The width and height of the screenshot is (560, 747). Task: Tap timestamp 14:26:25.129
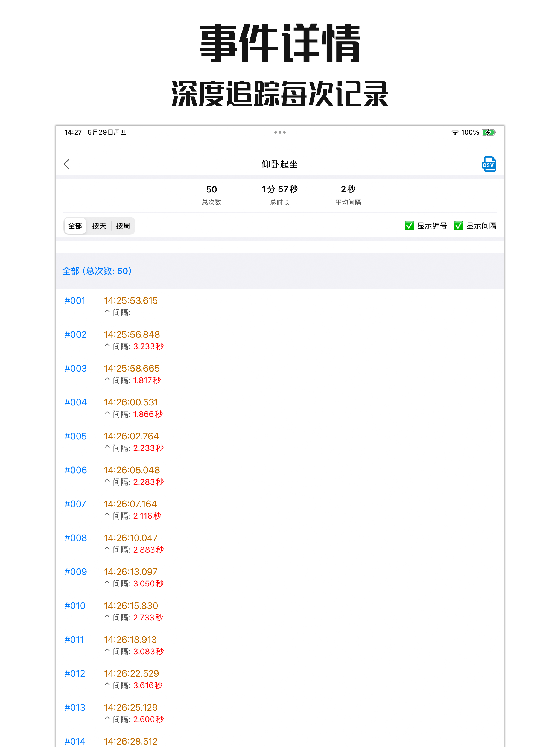(131, 708)
